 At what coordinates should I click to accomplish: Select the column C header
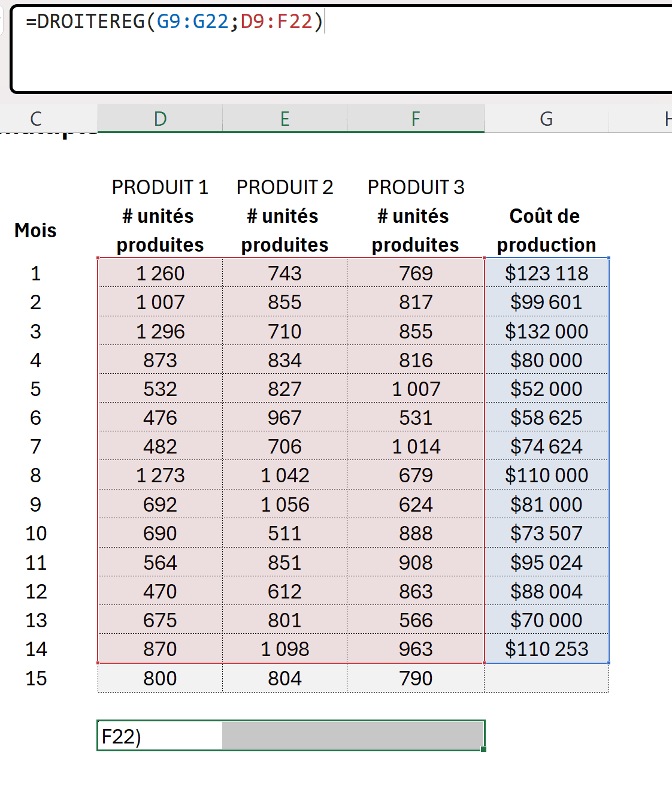36,119
